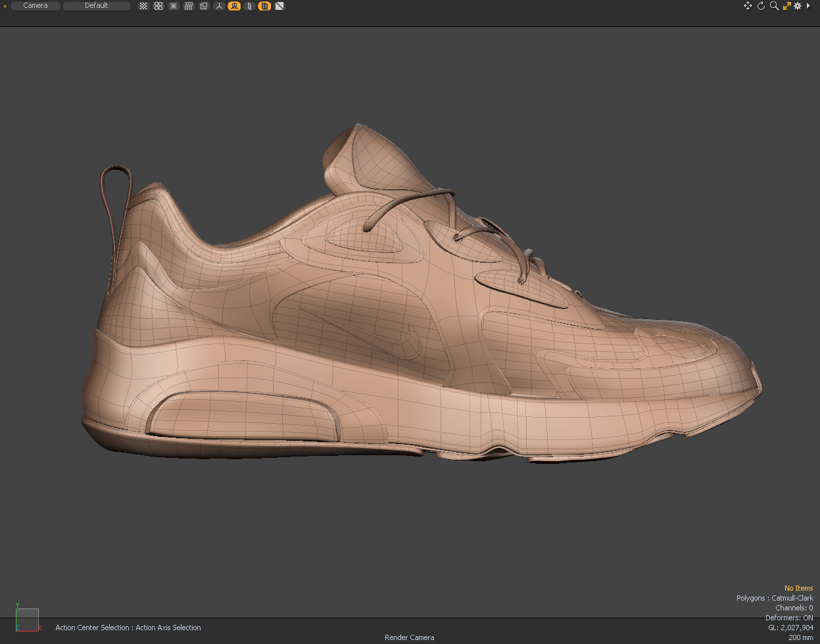Click the wavy lines viewport icon
Image resolution: width=820 pixels, height=644 pixels.
pos(189,6)
